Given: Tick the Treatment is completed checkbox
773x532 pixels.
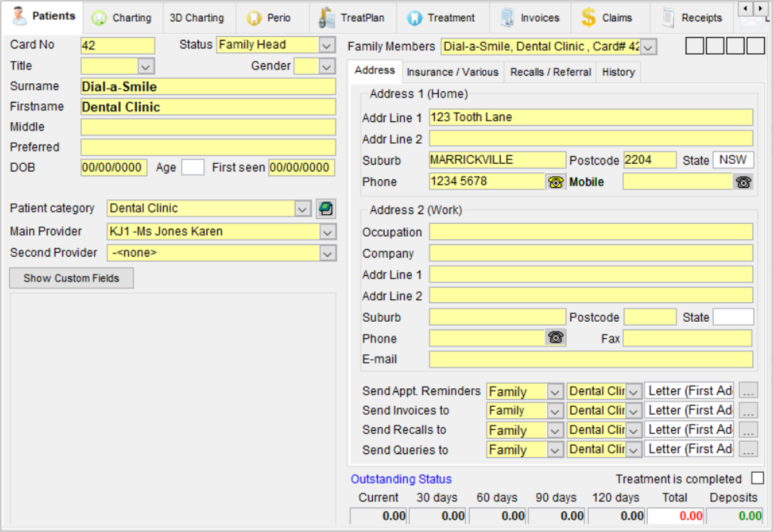Looking at the screenshot, I should click(x=758, y=478).
